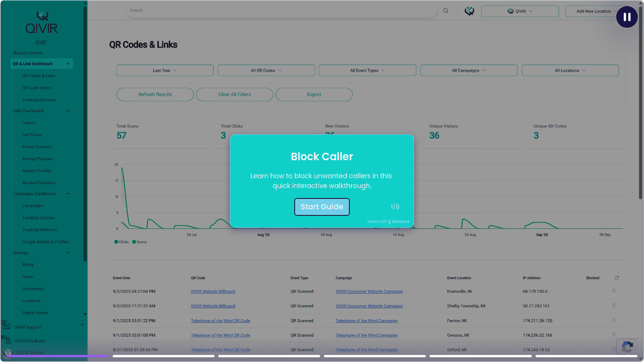Open Blocked Numbers in the sidebar

point(39,183)
